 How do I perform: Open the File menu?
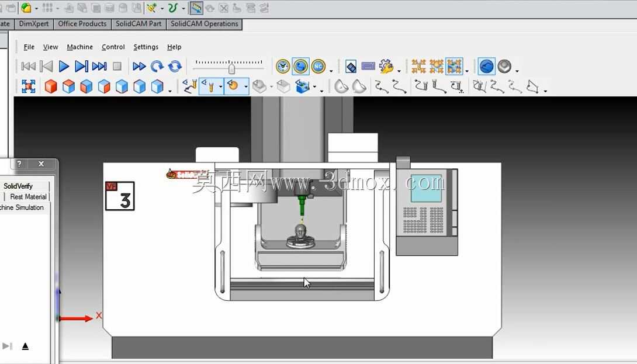29,47
